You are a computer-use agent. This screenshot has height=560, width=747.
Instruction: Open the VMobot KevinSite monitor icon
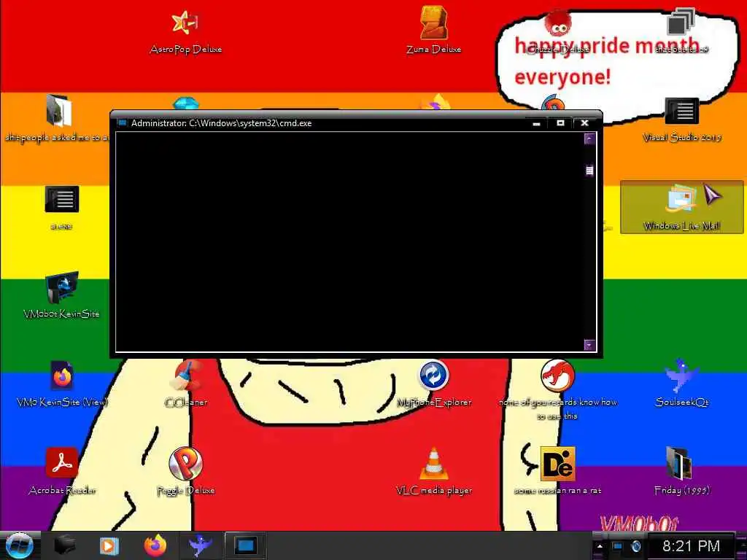click(61, 295)
